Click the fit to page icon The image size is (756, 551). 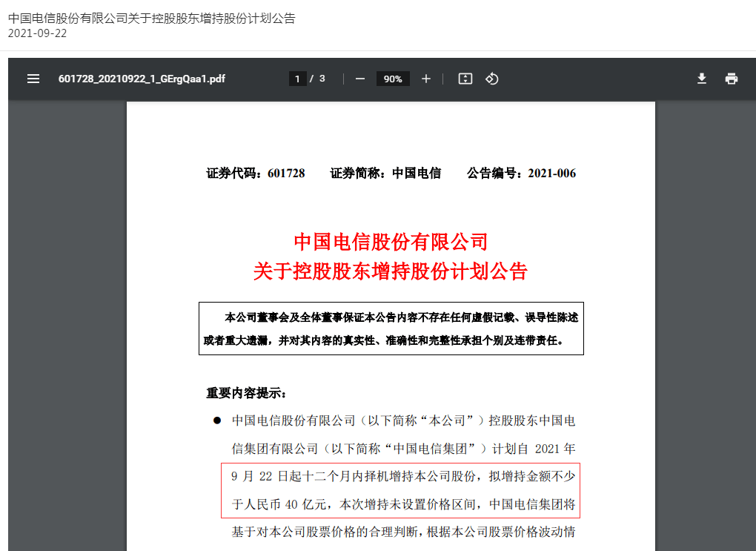click(465, 79)
